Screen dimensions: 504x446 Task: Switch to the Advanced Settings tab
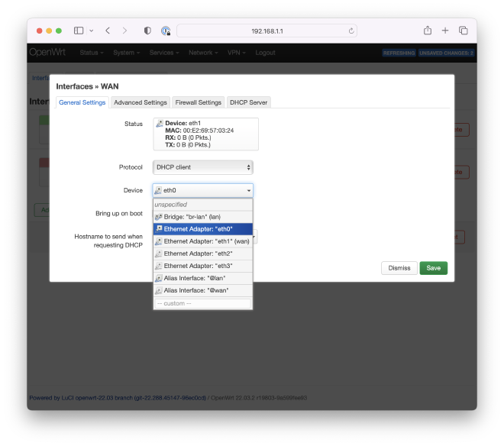click(141, 102)
